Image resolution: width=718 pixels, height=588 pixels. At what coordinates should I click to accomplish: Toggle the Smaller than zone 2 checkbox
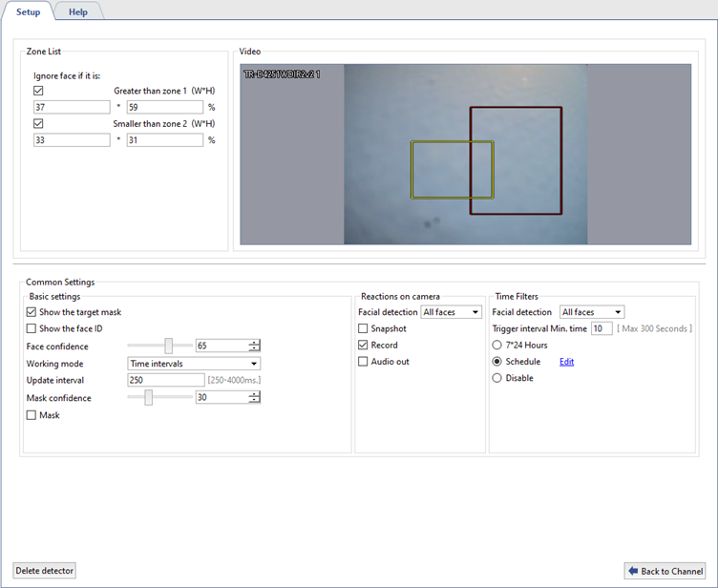pos(39,123)
